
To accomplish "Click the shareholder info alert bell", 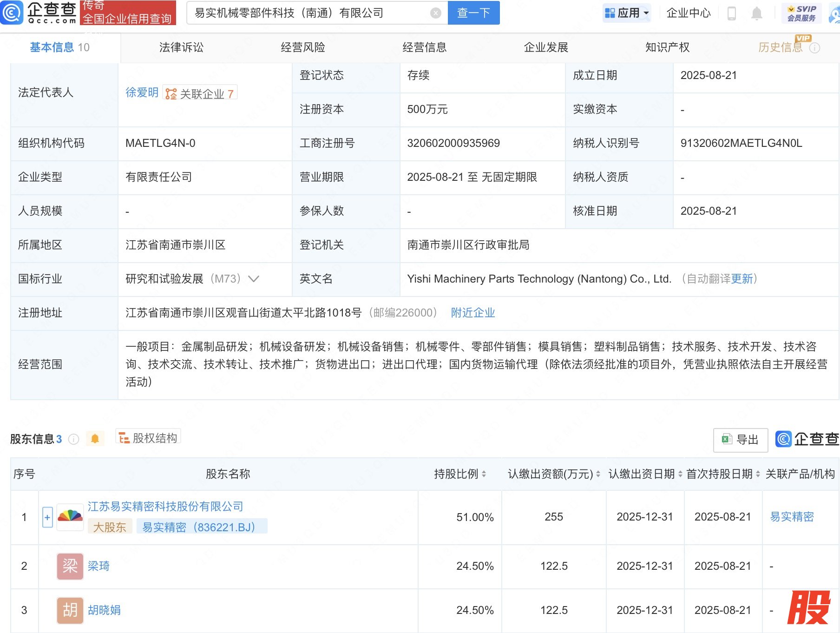I will tap(95, 439).
